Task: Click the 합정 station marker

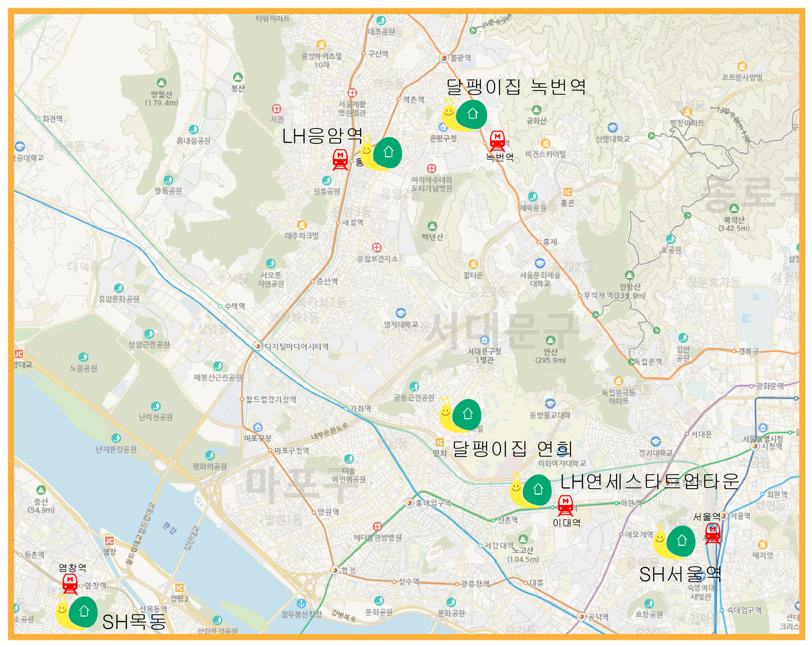Action: point(335,570)
